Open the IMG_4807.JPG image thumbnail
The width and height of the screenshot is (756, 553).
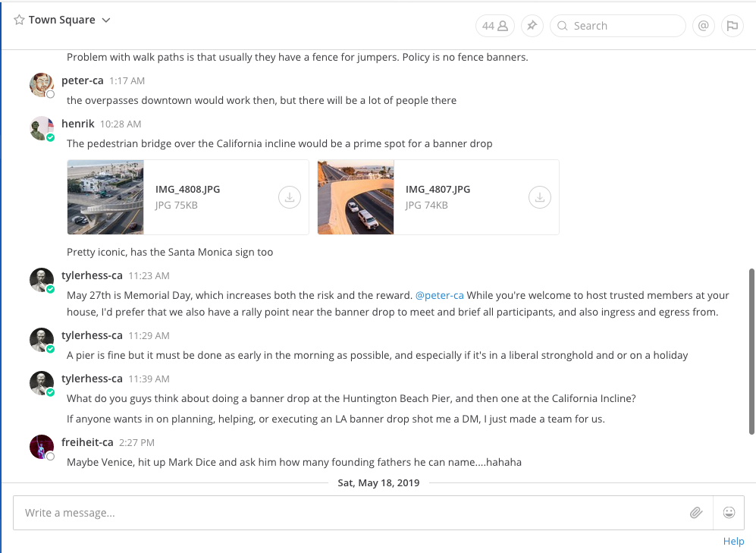(x=356, y=197)
